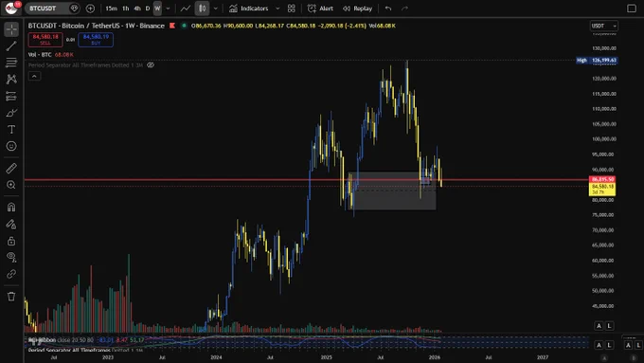Switch to the 1h timeframe
Viewport: 644px width, 363px height.
(126, 9)
